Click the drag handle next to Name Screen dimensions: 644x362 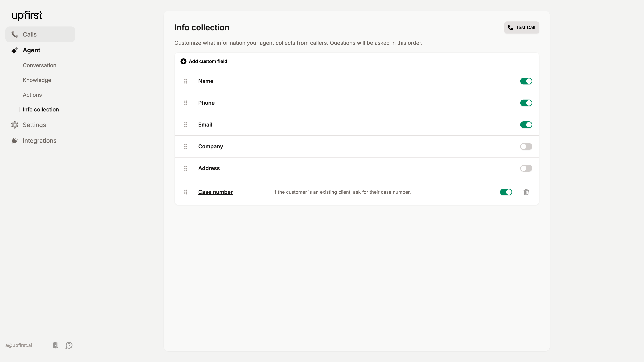[186, 81]
